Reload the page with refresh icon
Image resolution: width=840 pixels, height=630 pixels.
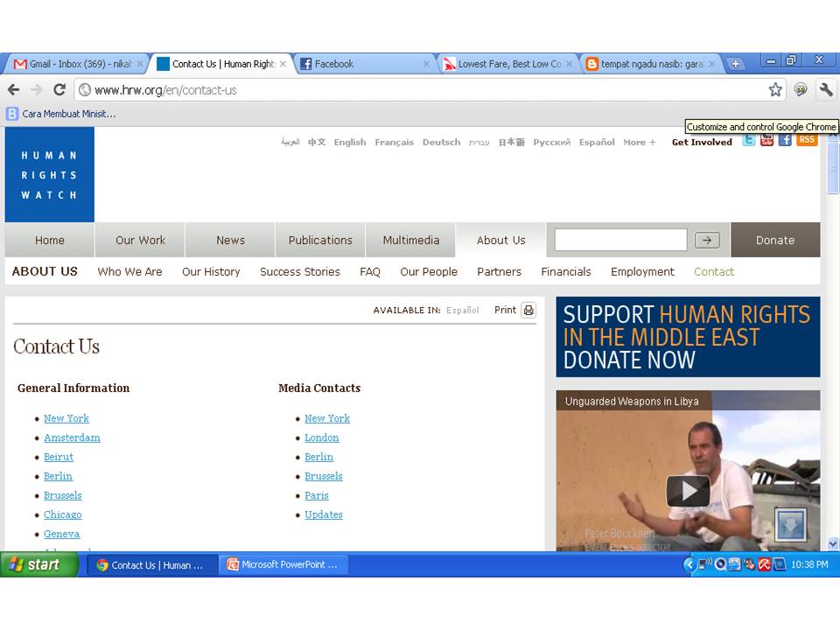59,89
